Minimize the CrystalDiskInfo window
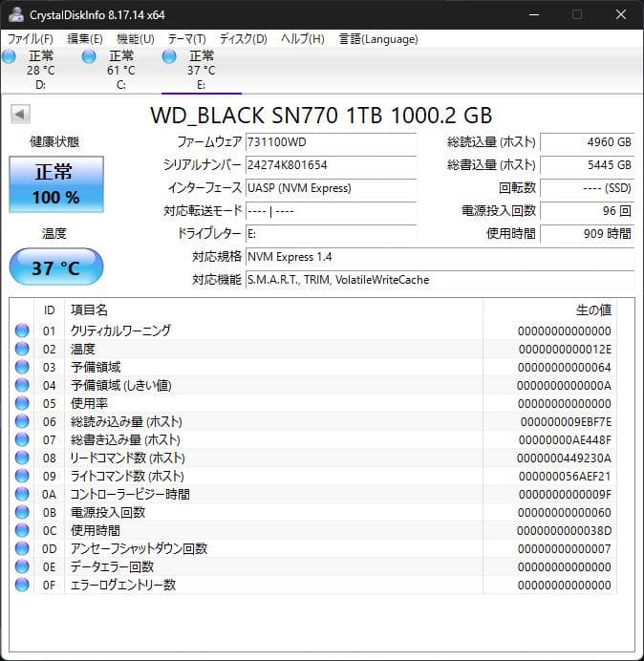The height and width of the screenshot is (661, 644). [x=534, y=14]
